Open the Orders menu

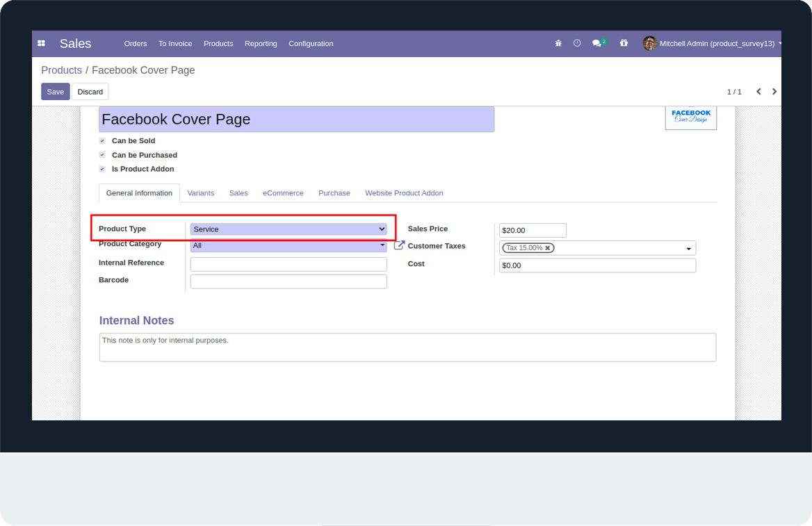[x=136, y=44]
